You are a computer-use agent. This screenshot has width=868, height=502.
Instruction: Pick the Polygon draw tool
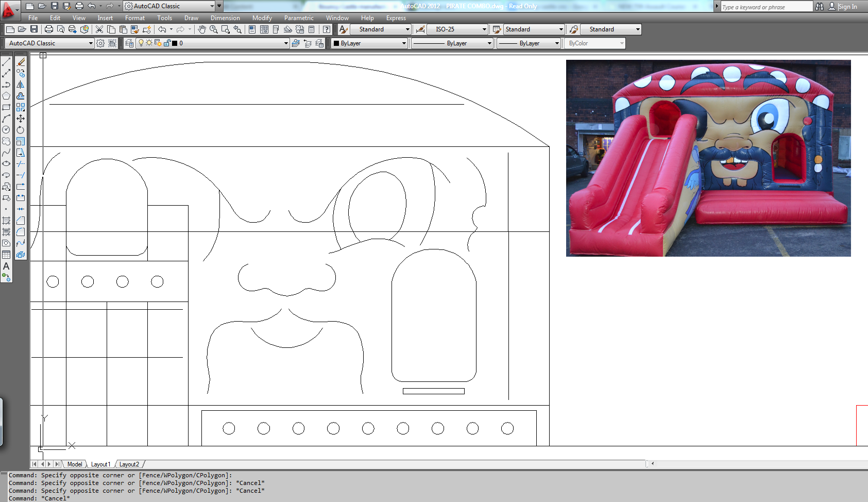pos(6,96)
